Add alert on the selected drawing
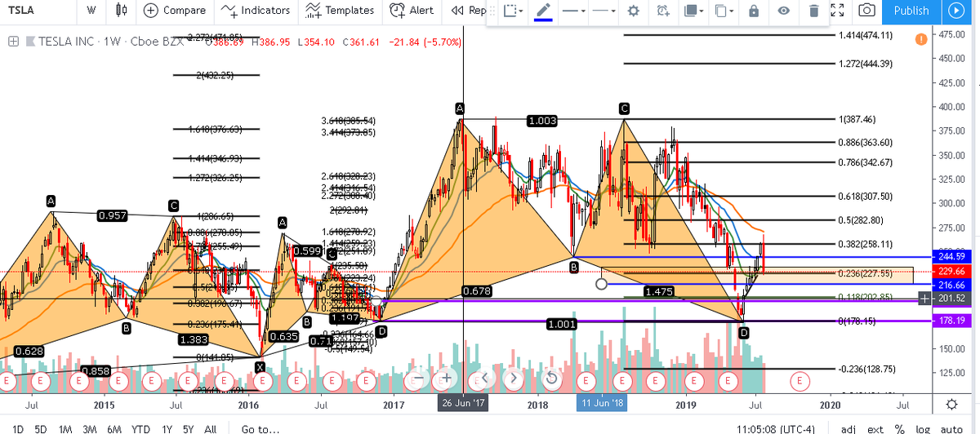Screen dimensions: 980x434 pyautogui.click(x=662, y=11)
